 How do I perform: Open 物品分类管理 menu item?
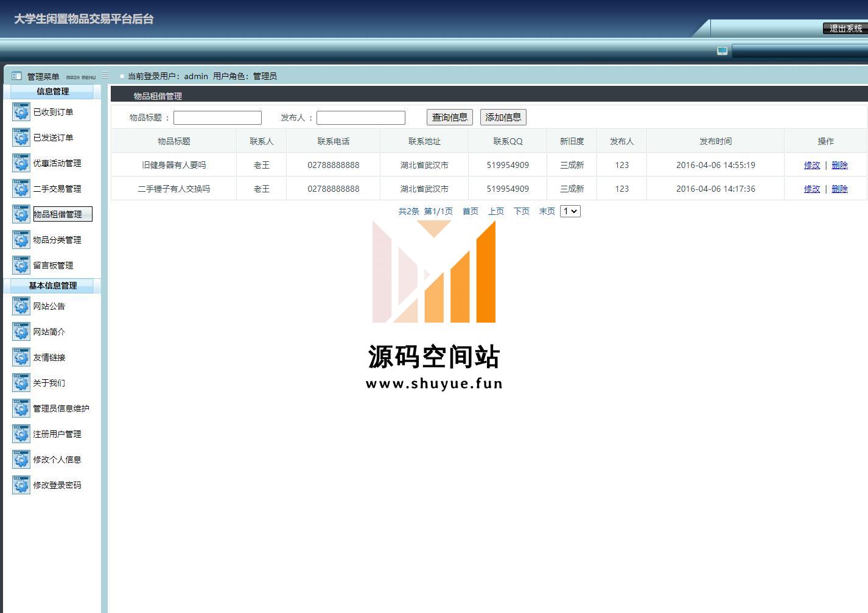(57, 240)
